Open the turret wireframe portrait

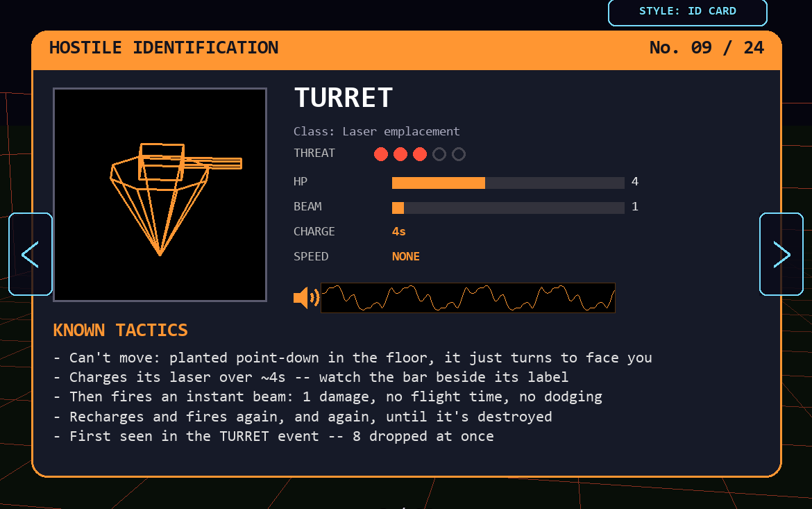[x=160, y=194]
